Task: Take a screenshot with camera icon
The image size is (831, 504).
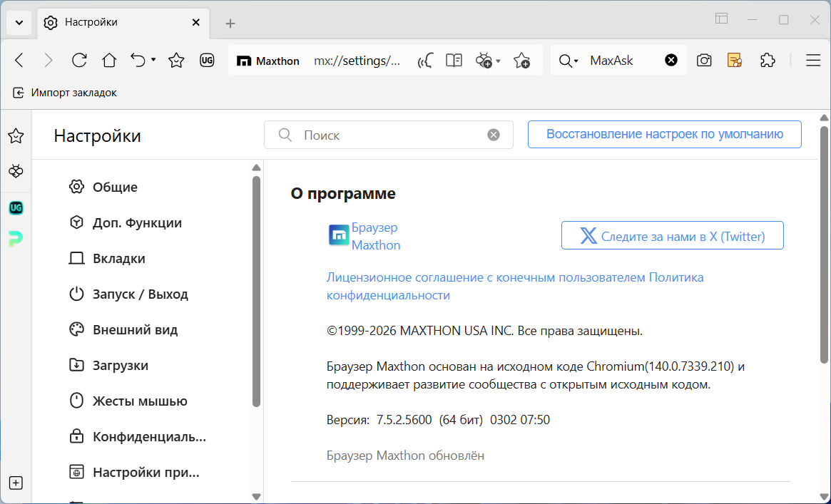Action: click(704, 61)
